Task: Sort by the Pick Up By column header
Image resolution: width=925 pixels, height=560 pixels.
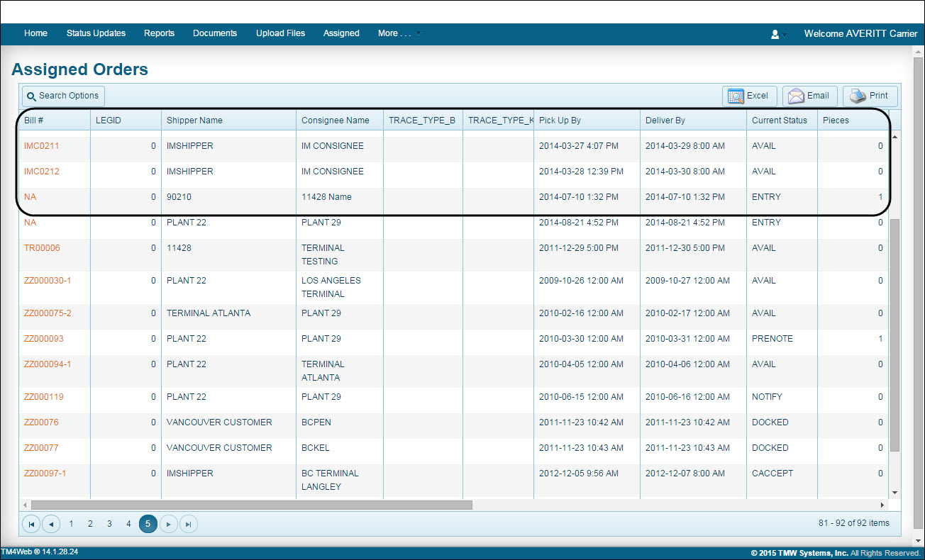Action: click(x=587, y=121)
